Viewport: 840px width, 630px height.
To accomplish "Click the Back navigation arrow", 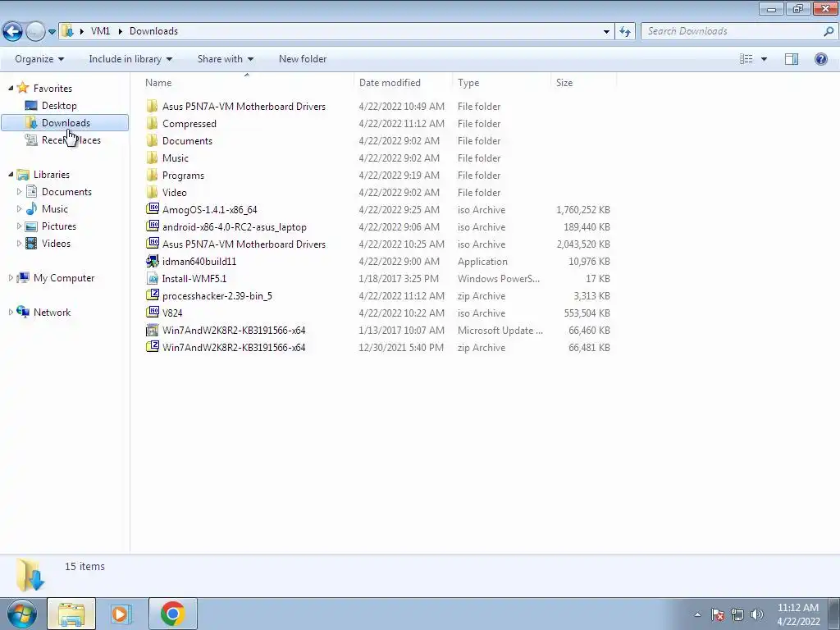I will tap(13, 31).
